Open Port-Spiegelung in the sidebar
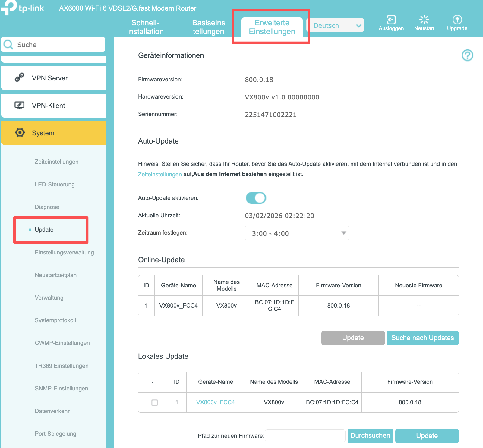 tap(55, 434)
